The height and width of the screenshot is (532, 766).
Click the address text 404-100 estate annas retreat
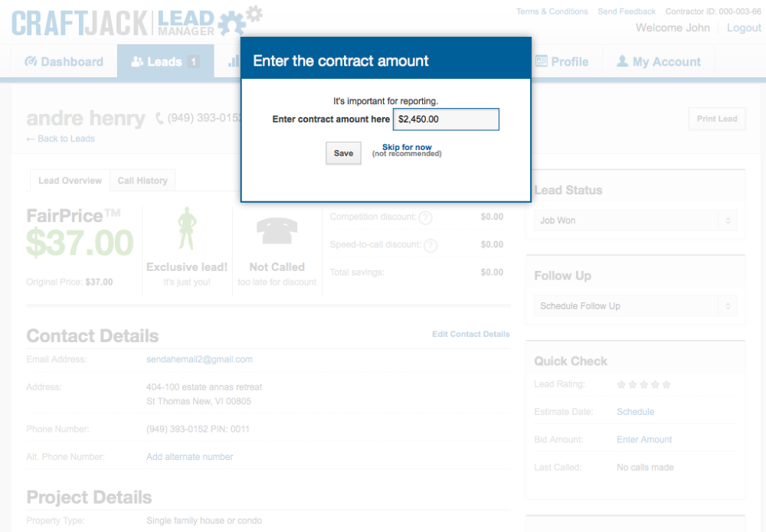(x=205, y=387)
